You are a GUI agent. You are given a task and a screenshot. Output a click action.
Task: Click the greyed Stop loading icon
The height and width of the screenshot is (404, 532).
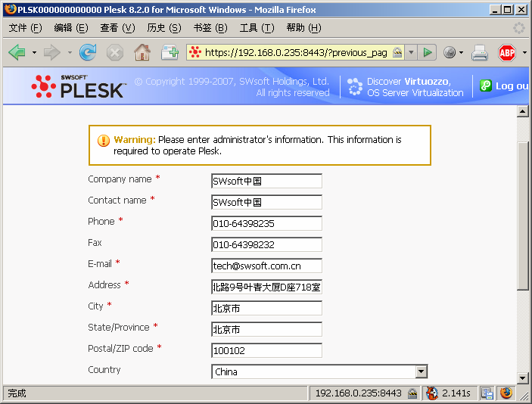click(x=115, y=53)
